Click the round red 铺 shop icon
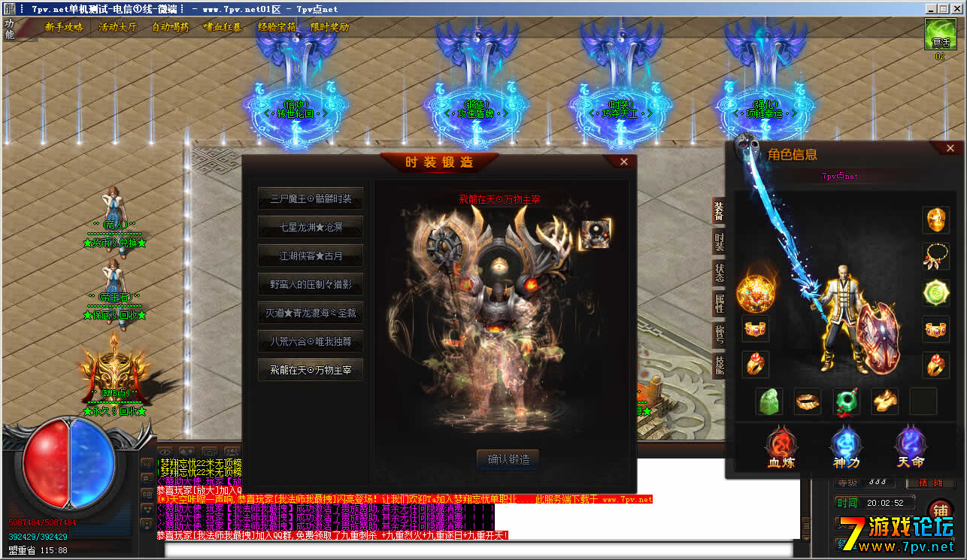This screenshot has height=560, width=967. click(941, 512)
